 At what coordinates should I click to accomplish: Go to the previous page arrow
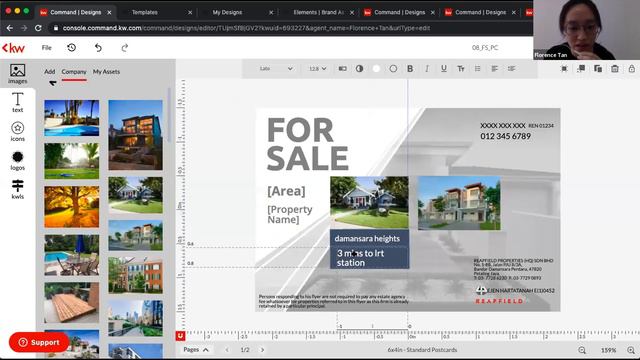click(227, 350)
